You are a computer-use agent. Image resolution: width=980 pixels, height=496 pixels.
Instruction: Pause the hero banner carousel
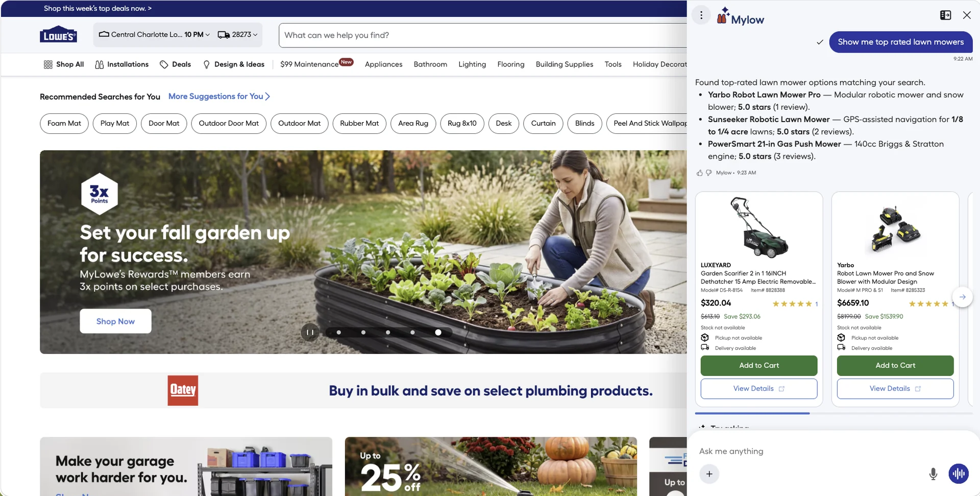[x=310, y=333]
